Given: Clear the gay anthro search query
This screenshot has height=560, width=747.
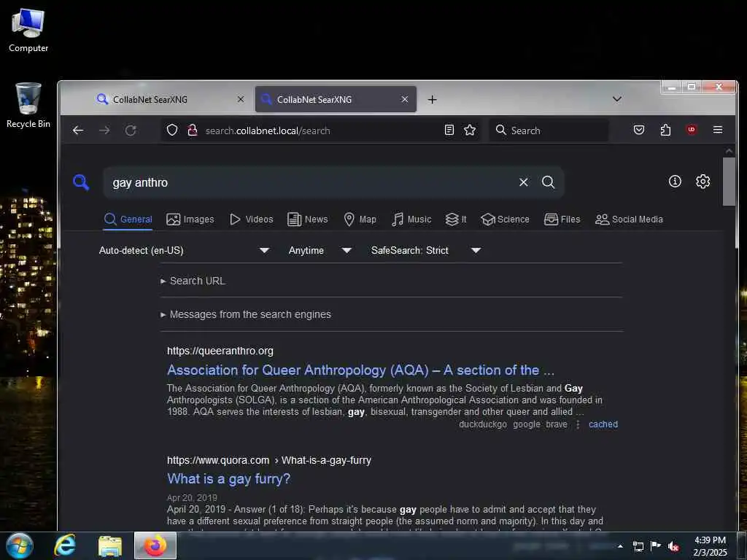Looking at the screenshot, I should pos(523,182).
